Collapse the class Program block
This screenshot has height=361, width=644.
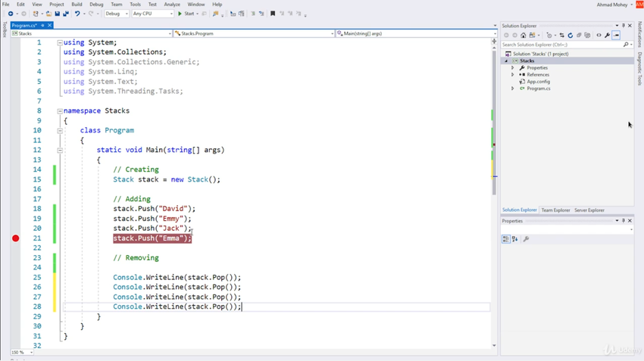click(x=60, y=130)
